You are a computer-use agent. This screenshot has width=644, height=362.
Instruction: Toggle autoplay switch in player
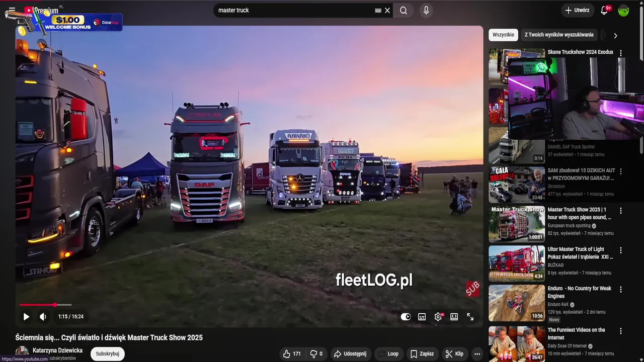coord(406,317)
